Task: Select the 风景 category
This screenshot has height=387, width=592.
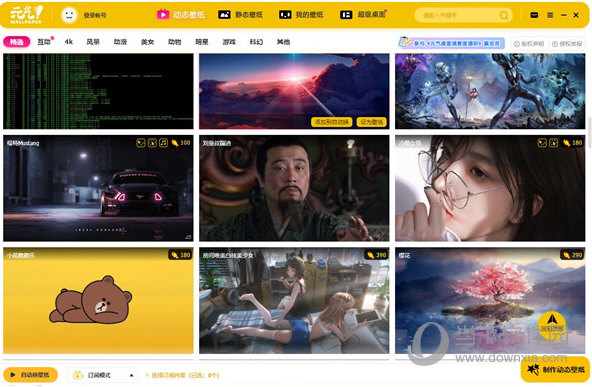Action: click(93, 42)
